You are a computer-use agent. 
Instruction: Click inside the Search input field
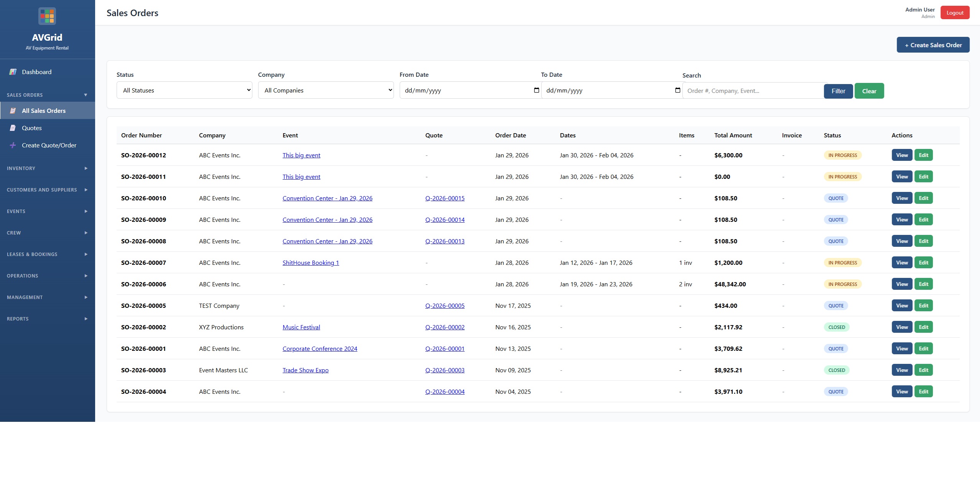pyautogui.click(x=752, y=91)
